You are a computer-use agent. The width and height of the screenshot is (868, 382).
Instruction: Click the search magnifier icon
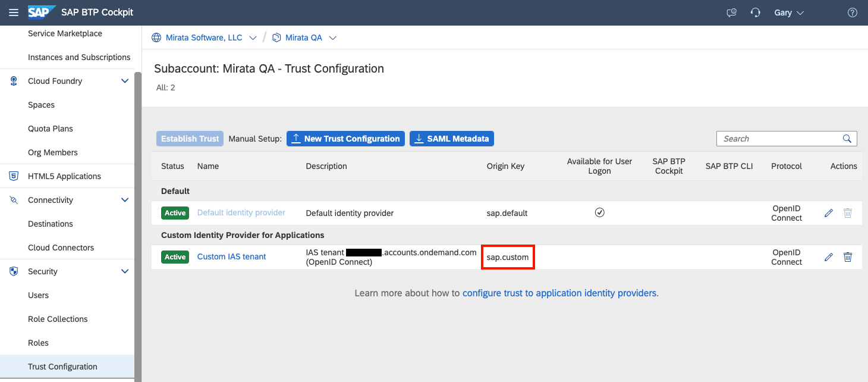[847, 139]
